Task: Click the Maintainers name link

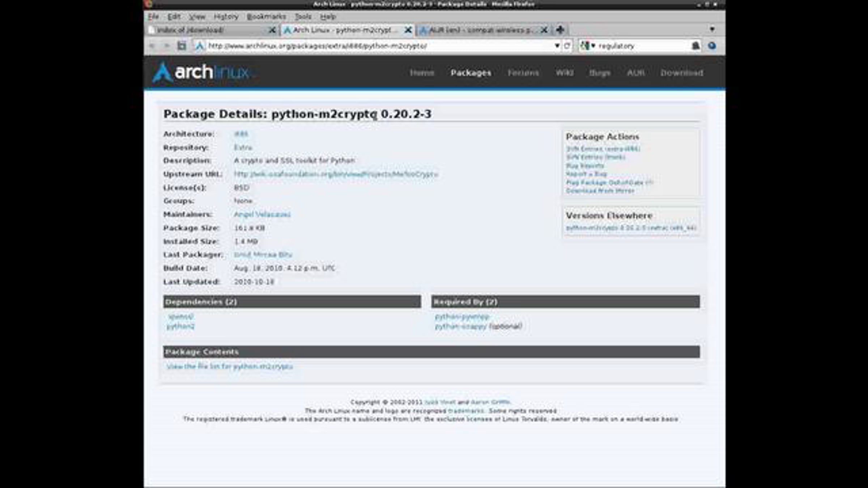Action: click(262, 214)
